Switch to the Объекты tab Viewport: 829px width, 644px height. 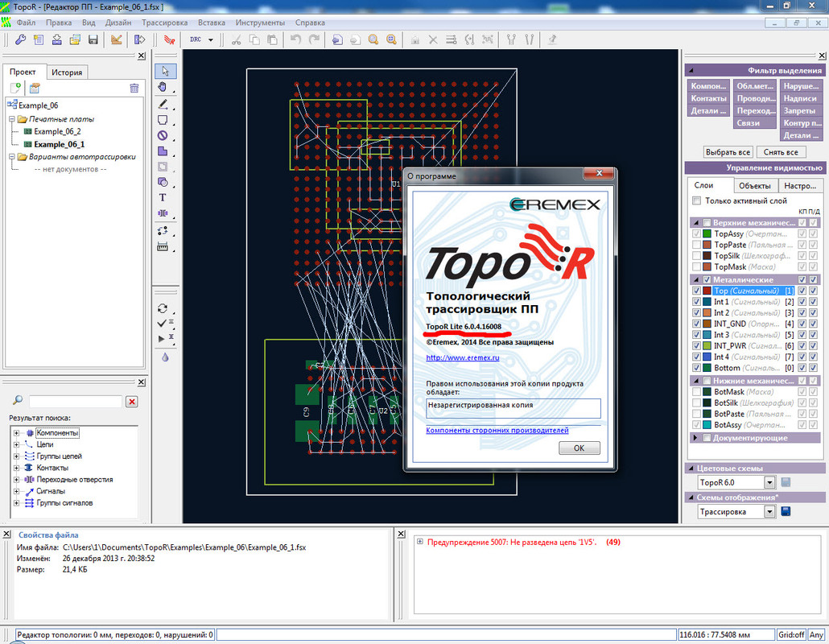[x=754, y=186]
